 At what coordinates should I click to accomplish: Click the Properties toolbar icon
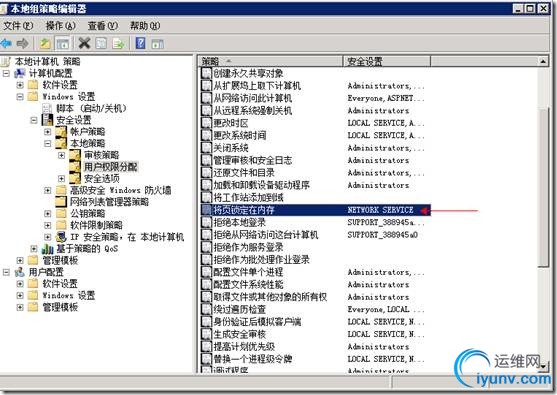pos(101,44)
